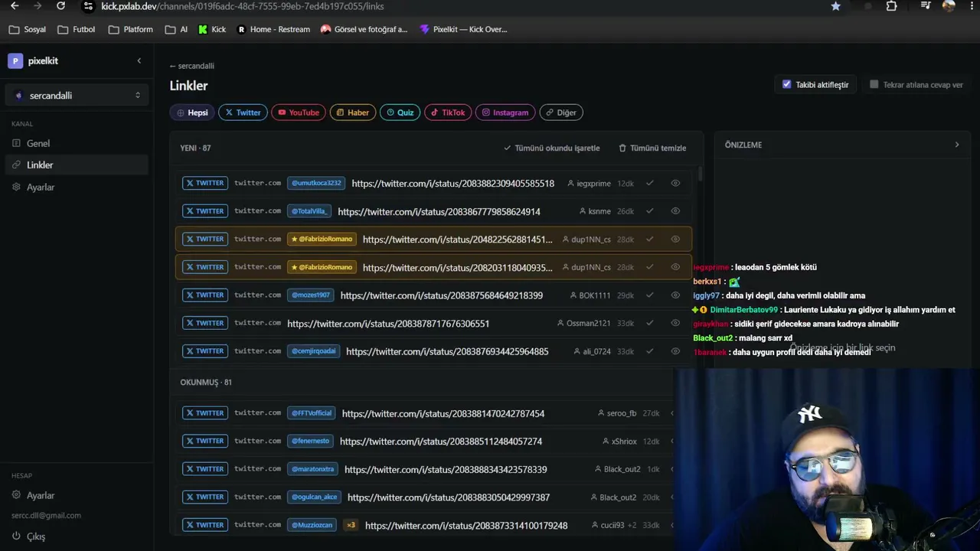980x551 pixels.
Task: Click the address bar URL
Action: coord(243,6)
